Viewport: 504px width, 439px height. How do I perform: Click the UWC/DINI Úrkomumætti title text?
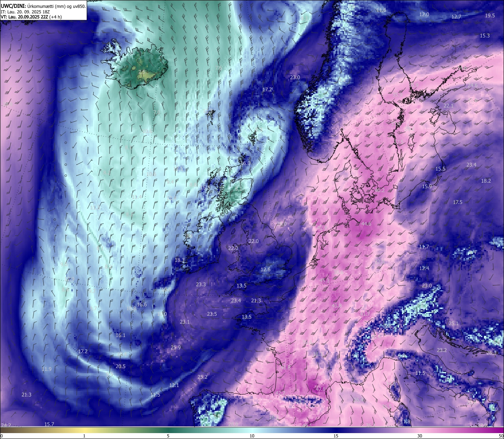pyautogui.click(x=43, y=6)
